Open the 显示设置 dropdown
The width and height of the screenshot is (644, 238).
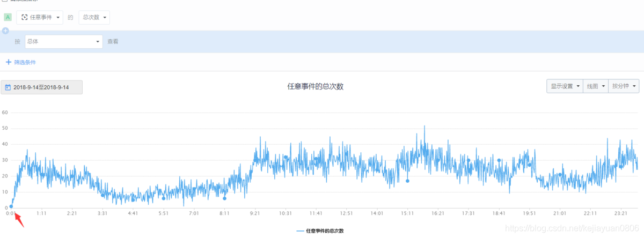coord(565,86)
